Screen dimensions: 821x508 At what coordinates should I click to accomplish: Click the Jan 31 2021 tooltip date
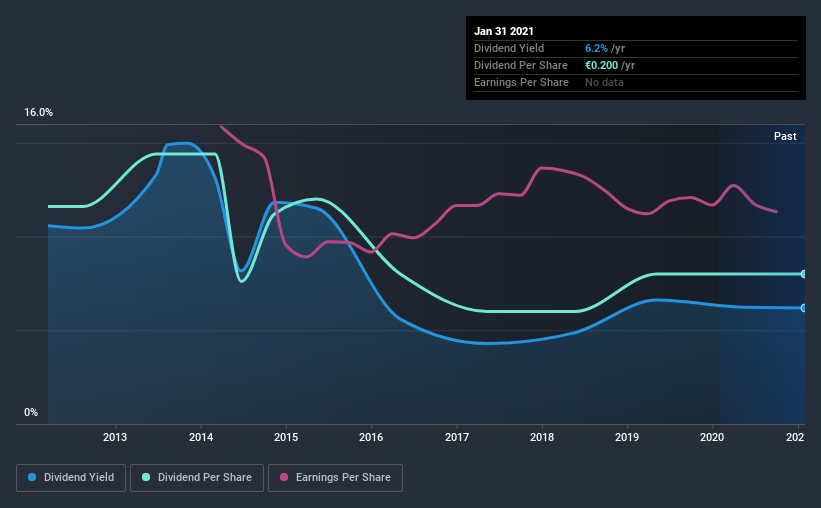pos(504,31)
